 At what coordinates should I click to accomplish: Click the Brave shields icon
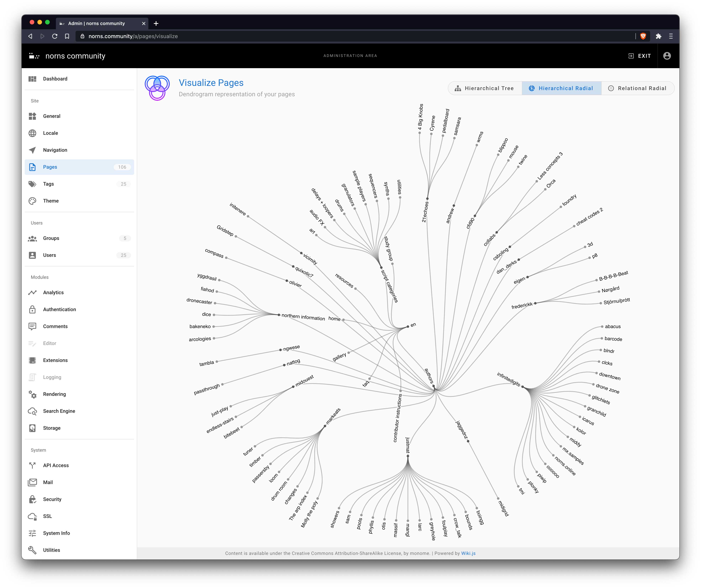[643, 36]
